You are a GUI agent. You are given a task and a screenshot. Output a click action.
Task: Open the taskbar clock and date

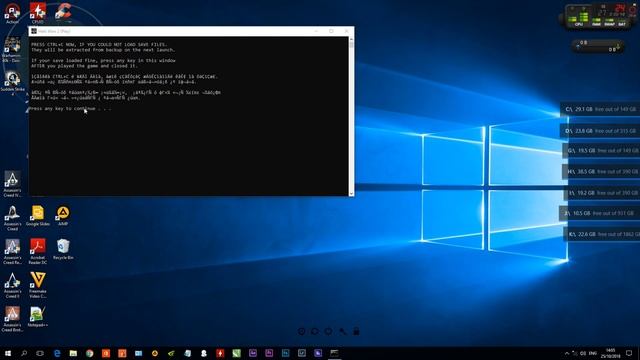point(611,353)
